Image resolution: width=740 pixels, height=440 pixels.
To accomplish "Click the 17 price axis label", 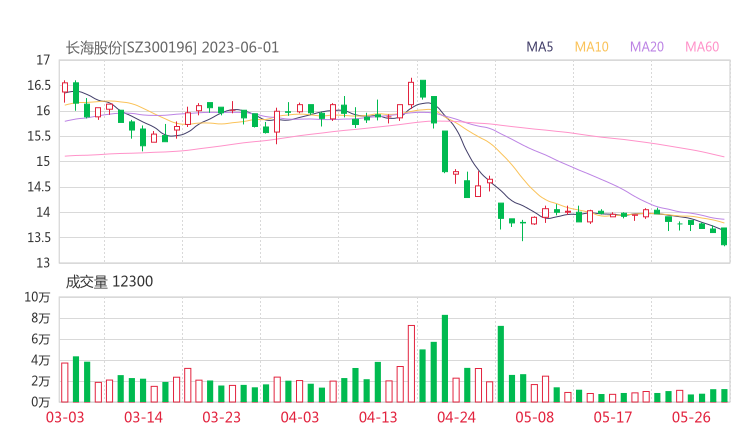I will click(43, 60).
